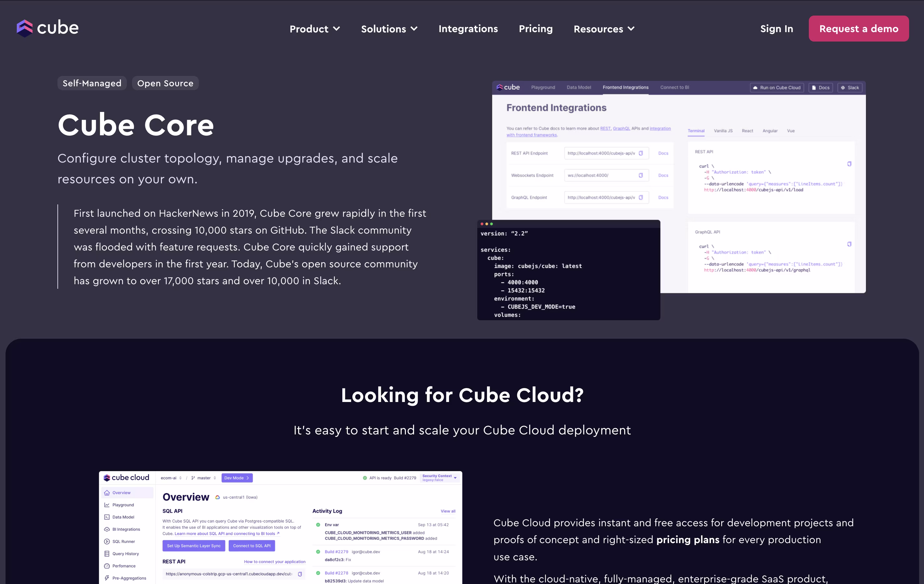Click the Sign In link

(776, 29)
